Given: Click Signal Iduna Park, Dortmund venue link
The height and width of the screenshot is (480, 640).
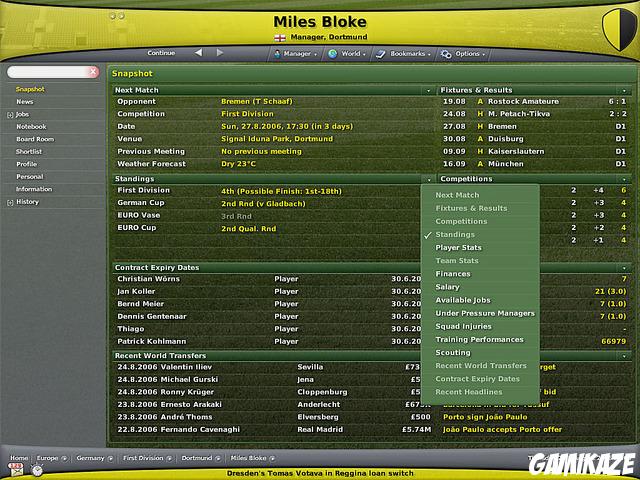Looking at the screenshot, I should coord(277,139).
